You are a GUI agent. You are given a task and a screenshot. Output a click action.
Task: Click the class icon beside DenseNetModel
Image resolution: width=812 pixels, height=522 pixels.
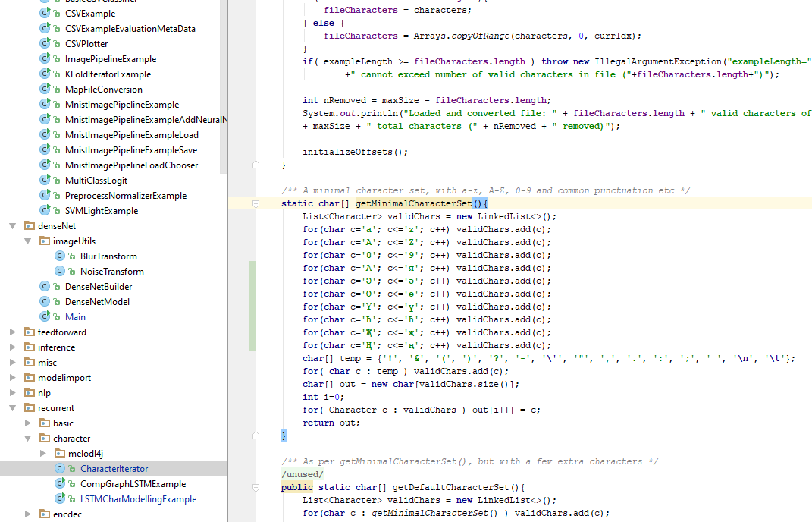(x=45, y=301)
